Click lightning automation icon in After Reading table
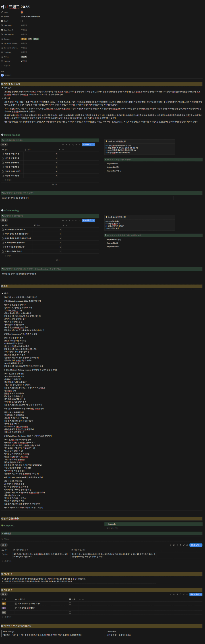 click(x=70, y=220)
